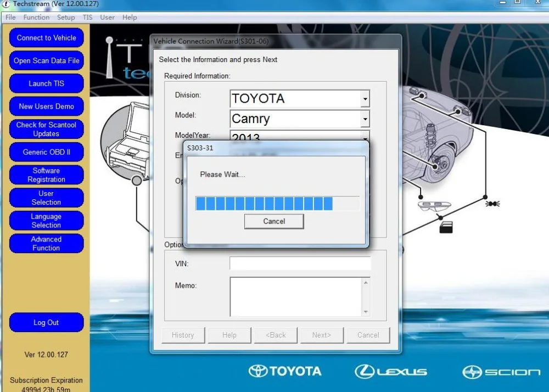Expand the ModelYear 2013 dropdown
The height and width of the screenshot is (392, 549).
point(365,137)
